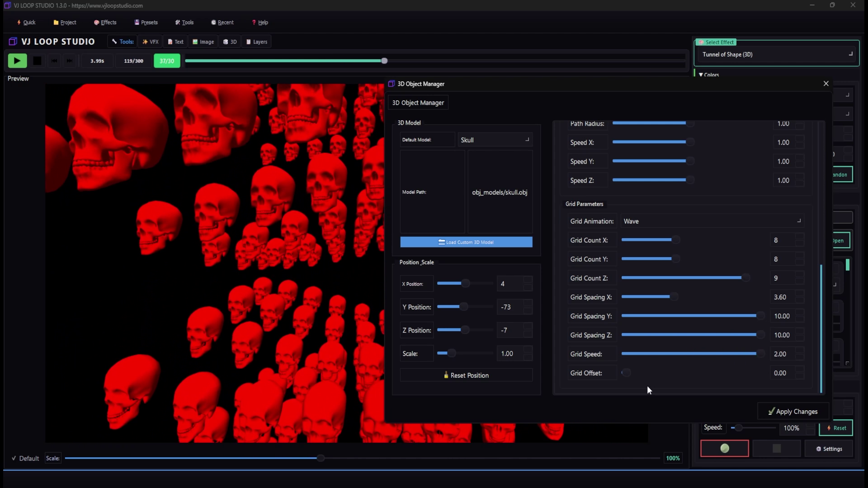Viewport: 868px width, 488px height.
Task: Open the 3D tool
Action: pos(230,42)
